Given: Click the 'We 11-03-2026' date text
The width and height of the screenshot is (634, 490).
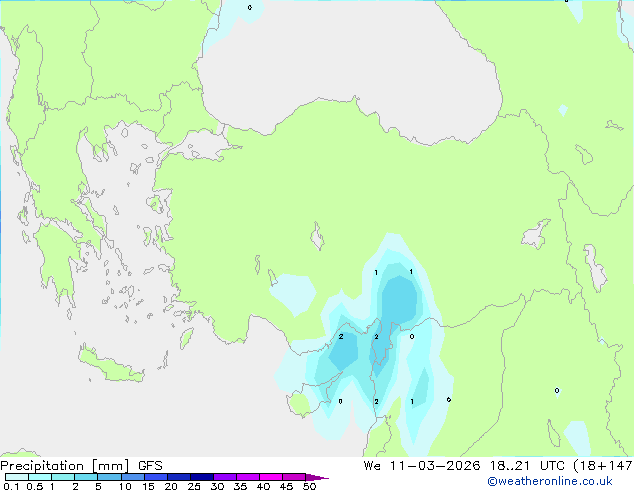Looking at the screenshot, I should pyautogui.click(x=422, y=466).
